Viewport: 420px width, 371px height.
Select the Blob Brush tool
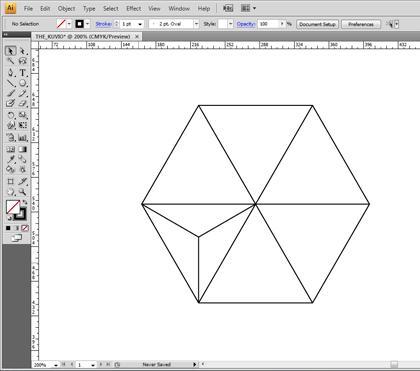point(11,103)
